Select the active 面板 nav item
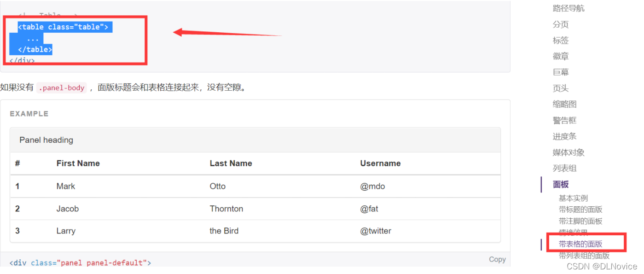 click(561, 184)
